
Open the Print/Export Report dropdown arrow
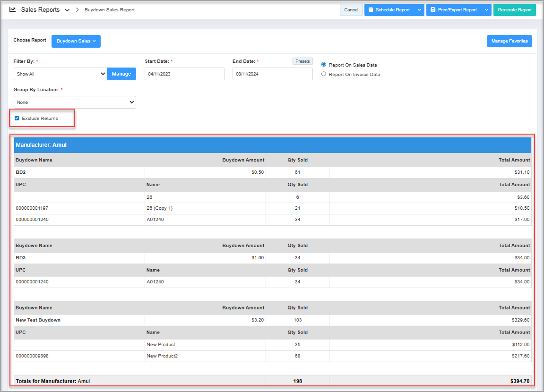(x=486, y=10)
